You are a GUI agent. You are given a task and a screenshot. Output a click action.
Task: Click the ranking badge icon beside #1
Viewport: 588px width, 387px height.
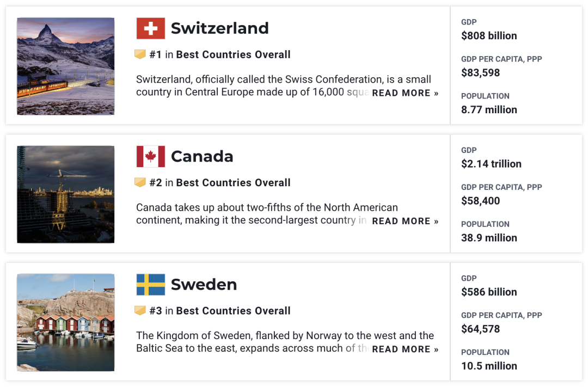coord(140,54)
